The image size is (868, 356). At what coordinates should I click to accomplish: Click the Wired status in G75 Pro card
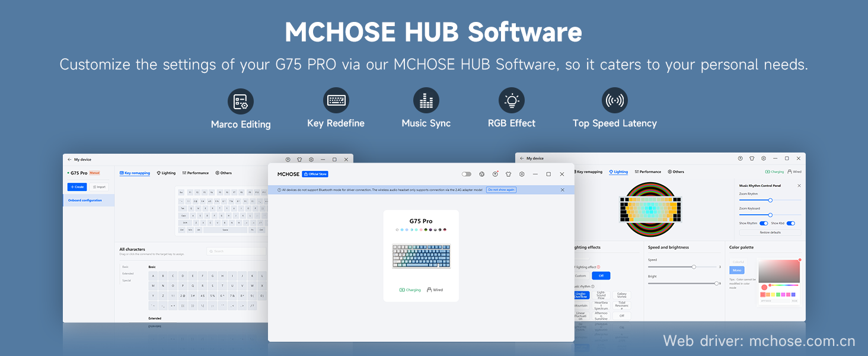(x=435, y=290)
